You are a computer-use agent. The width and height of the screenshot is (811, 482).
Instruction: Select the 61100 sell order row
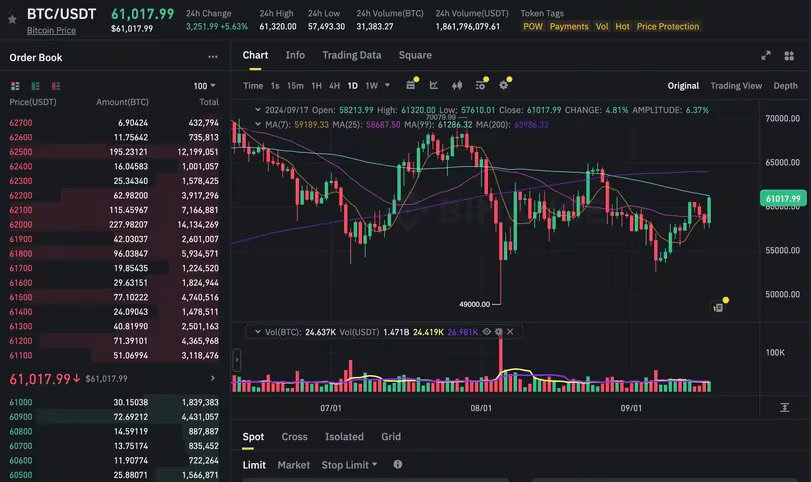click(114, 355)
